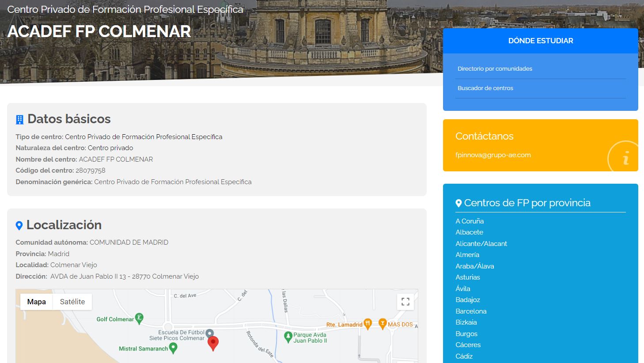
Task: Open Albacete province link
Action: coord(469,232)
